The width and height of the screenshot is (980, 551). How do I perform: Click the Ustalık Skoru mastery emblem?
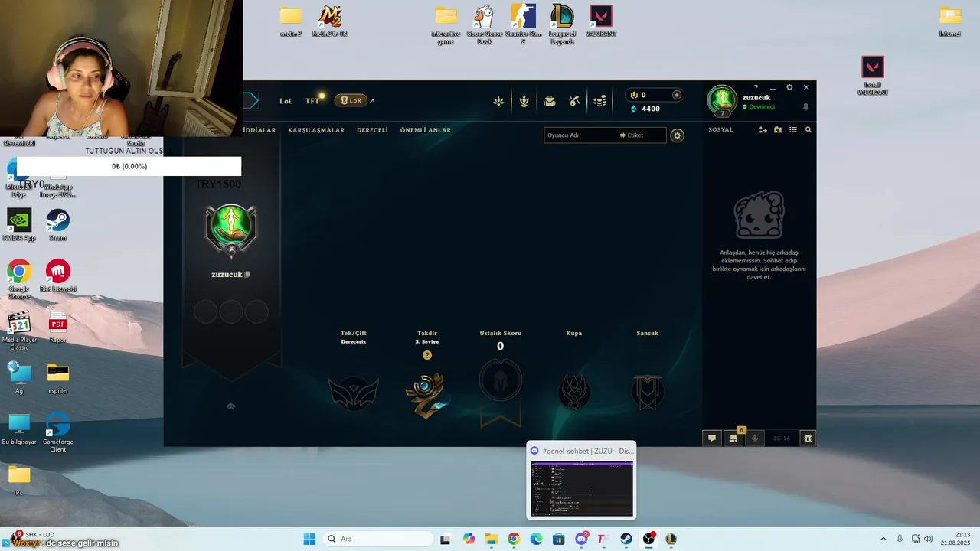click(x=501, y=380)
